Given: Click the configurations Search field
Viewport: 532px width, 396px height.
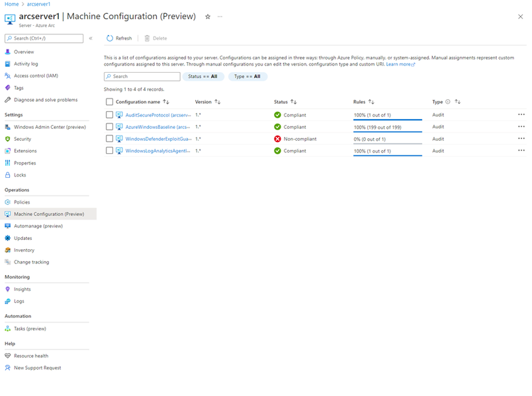Looking at the screenshot, I should pyautogui.click(x=142, y=77).
